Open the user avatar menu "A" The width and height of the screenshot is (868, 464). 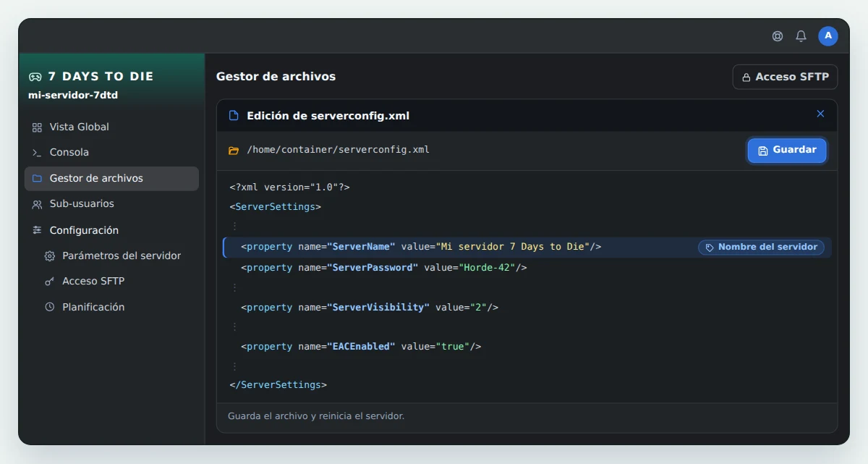(828, 36)
